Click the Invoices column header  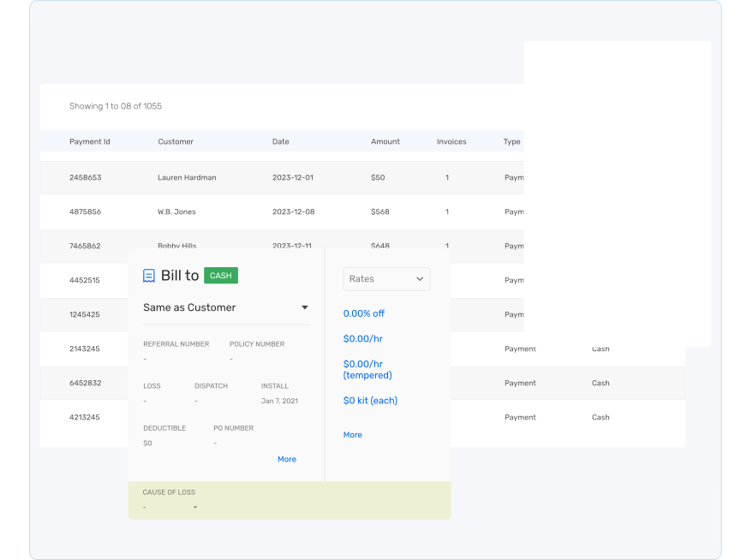pyautogui.click(x=451, y=141)
